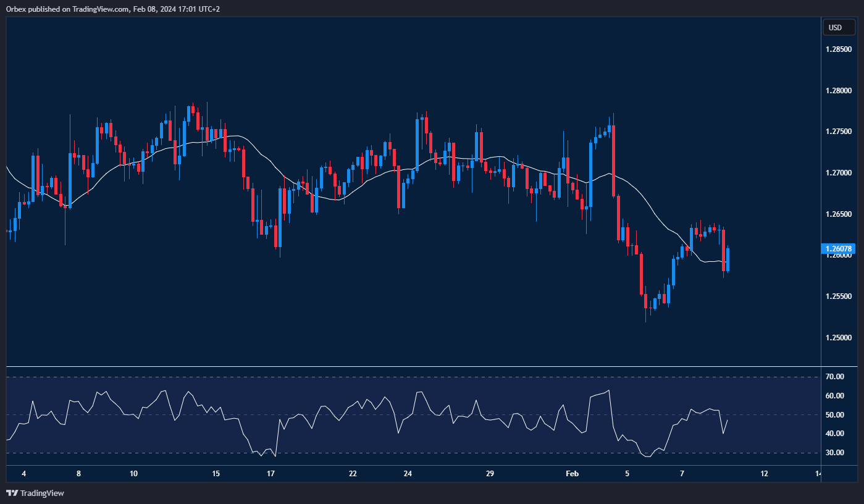Select the USD currency label

(838, 27)
